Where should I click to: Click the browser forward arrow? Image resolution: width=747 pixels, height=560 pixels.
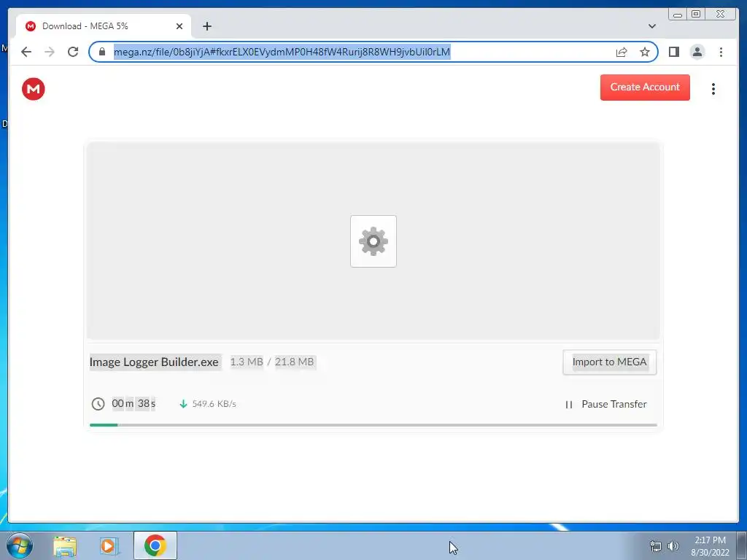tap(50, 52)
